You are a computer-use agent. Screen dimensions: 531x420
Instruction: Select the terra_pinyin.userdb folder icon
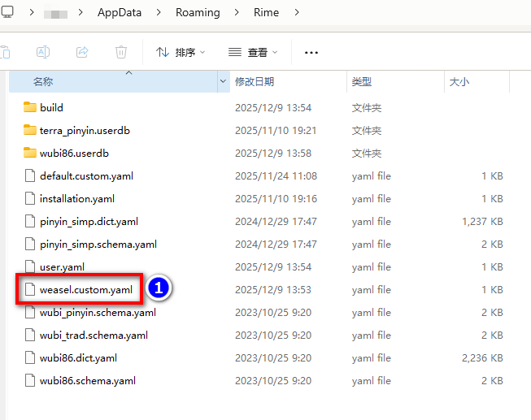tap(30, 130)
